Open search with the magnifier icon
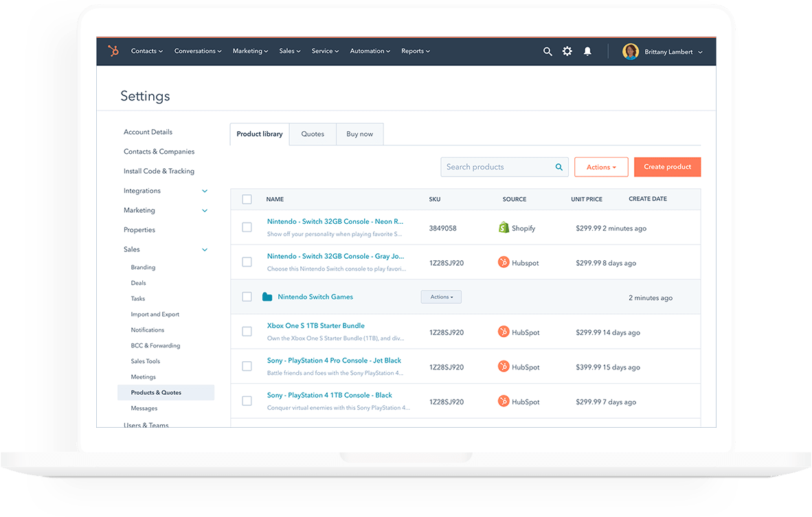Viewport: 812px width, 517px height. (548, 51)
